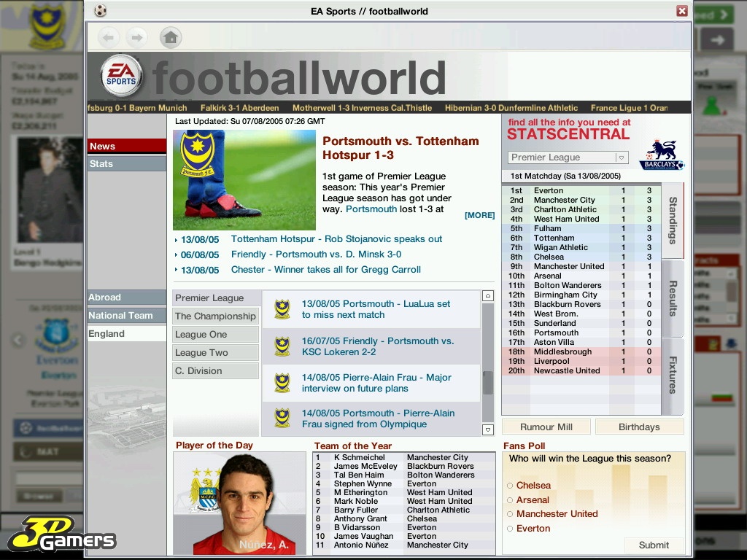Open the Premier League competition dropdown
Viewport: 747px width, 560px height.
coord(622,157)
